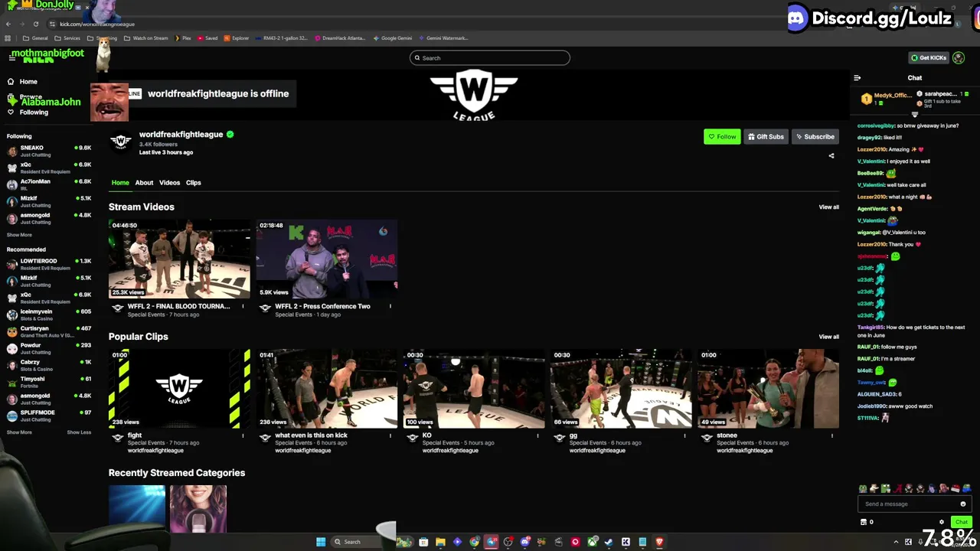
Task: Open Following in the left sidebar
Action: pos(28,112)
